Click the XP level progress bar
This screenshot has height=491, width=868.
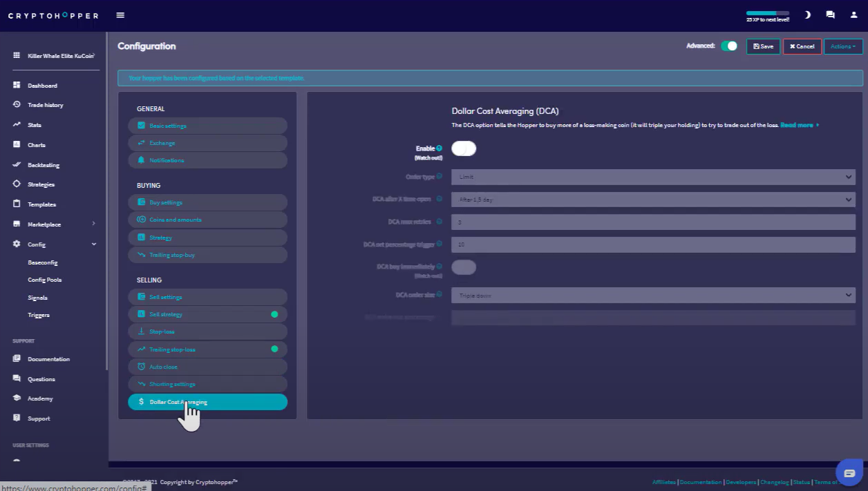767,13
